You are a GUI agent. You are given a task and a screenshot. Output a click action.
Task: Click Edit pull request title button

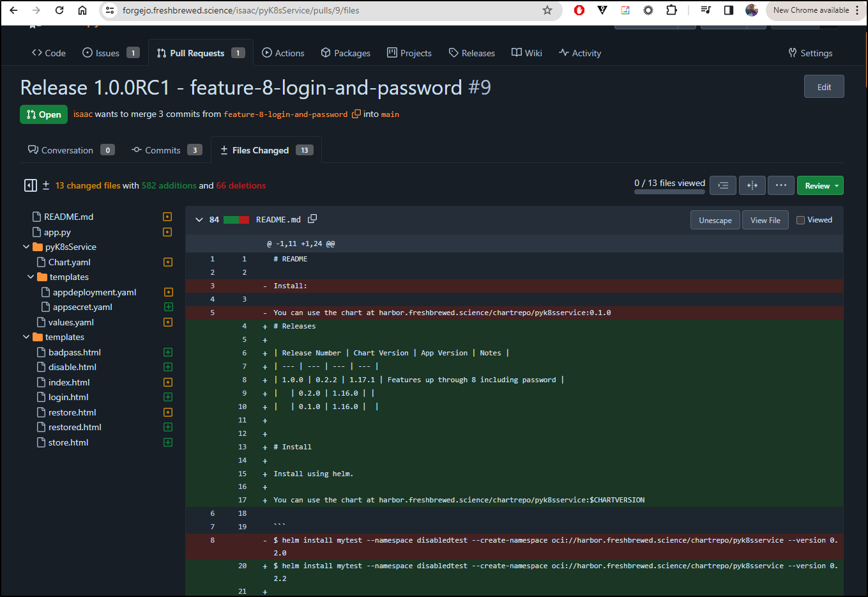(x=824, y=87)
